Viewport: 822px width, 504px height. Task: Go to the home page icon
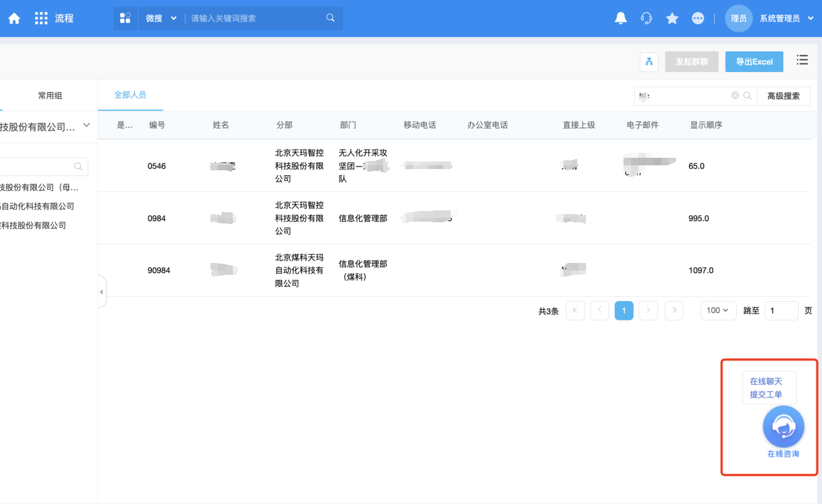pyautogui.click(x=14, y=19)
